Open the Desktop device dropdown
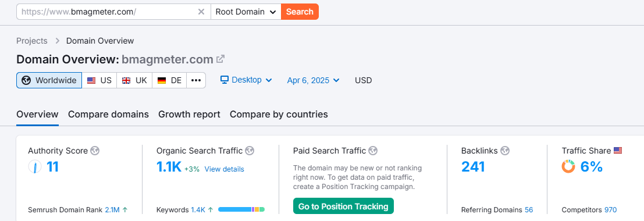 click(x=247, y=80)
